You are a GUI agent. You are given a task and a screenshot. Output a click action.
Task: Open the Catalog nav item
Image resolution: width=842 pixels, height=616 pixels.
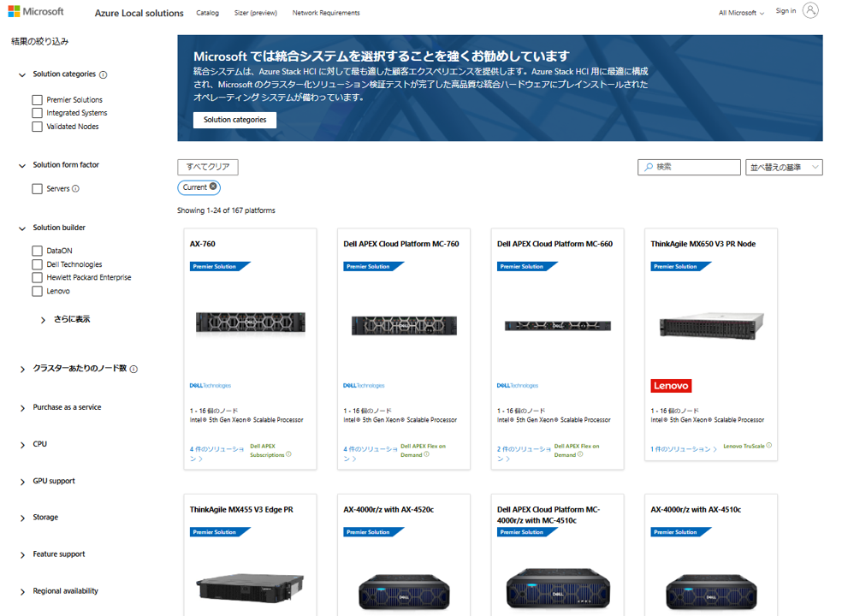207,13
